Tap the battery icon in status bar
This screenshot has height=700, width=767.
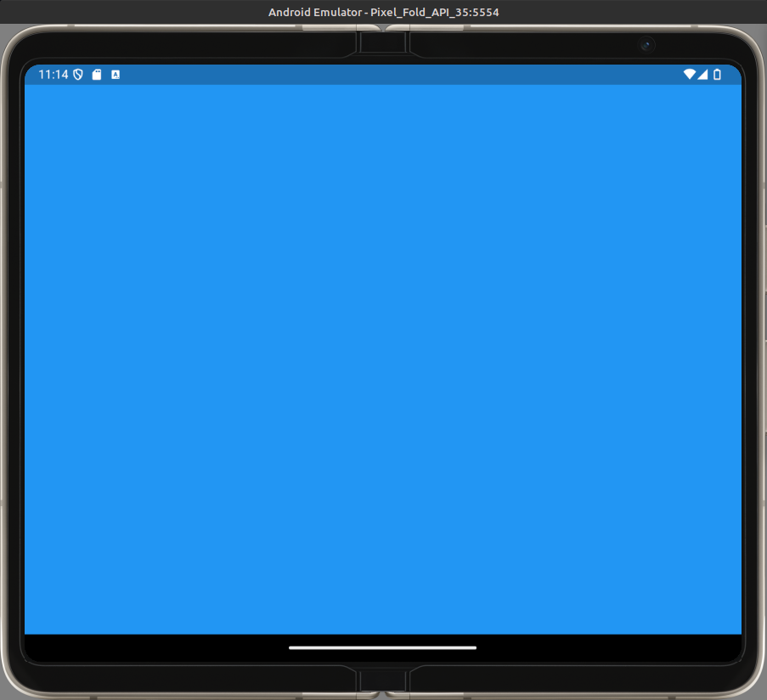click(717, 74)
